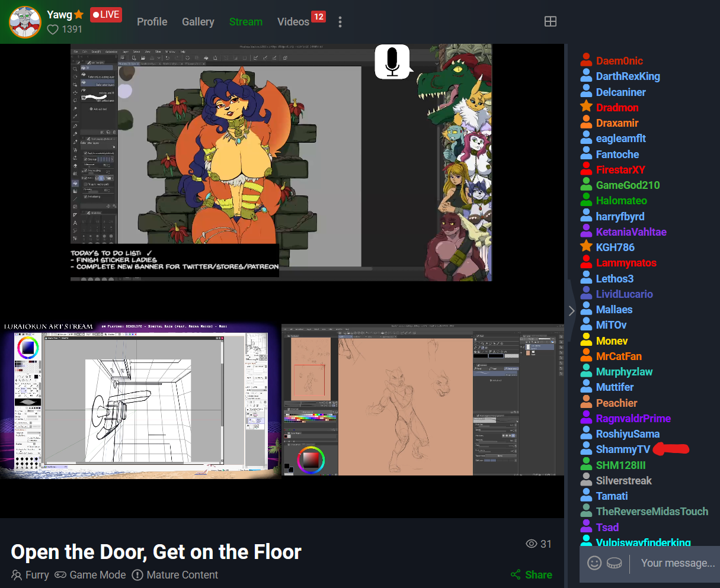Select the main Yawg stream video
This screenshot has height=588, width=720.
pos(281,162)
